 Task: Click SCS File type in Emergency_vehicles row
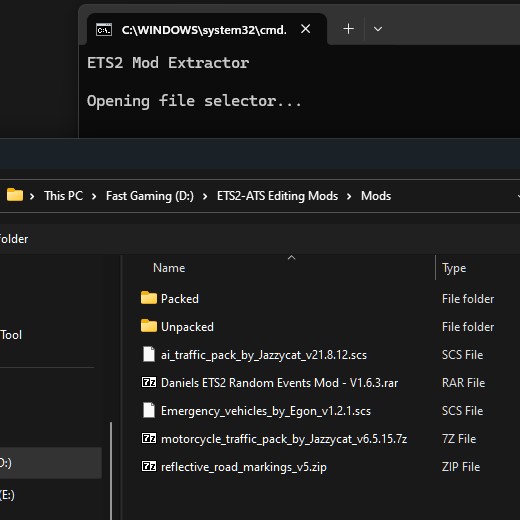(x=462, y=411)
